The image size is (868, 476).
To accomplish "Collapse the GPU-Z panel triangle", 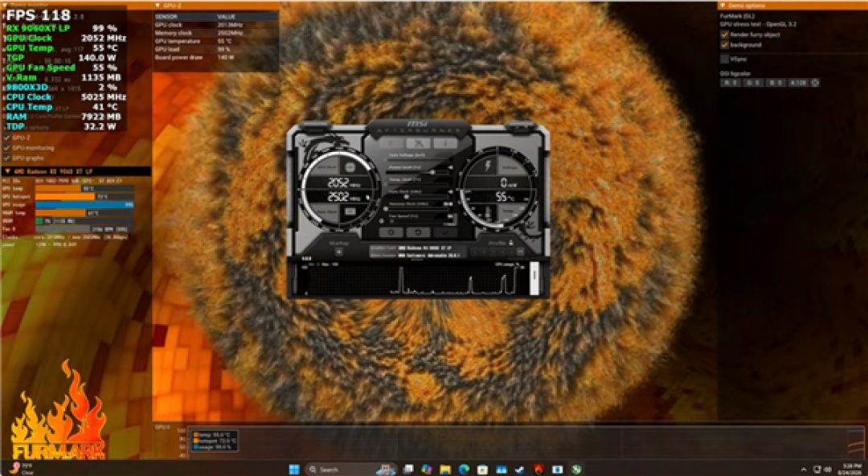I will 158,5.
